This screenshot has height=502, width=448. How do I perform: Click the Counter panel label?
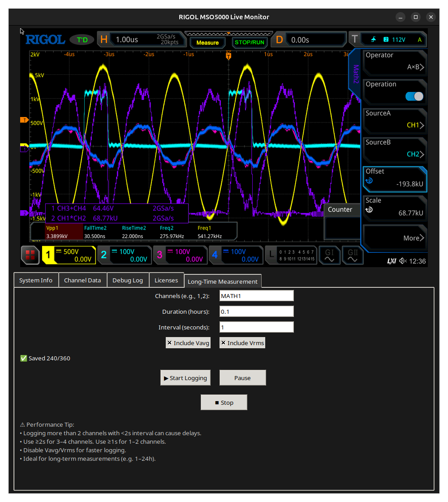340,210
